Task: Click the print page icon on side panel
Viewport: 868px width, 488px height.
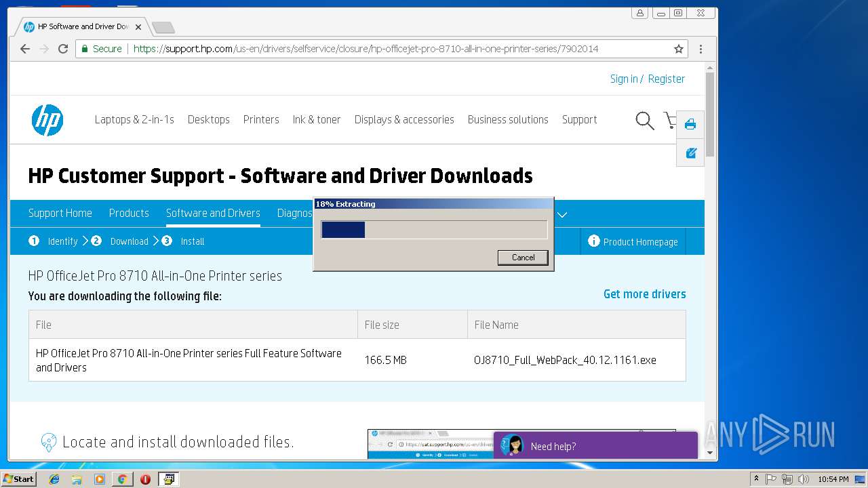Action: point(690,125)
